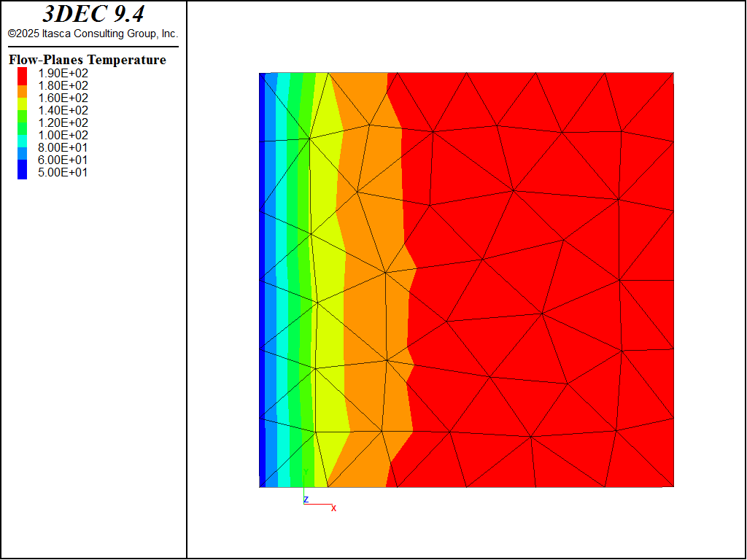This screenshot has width=747, height=560.
Task: Click the large red region of the contour plot
Action: [540, 277]
